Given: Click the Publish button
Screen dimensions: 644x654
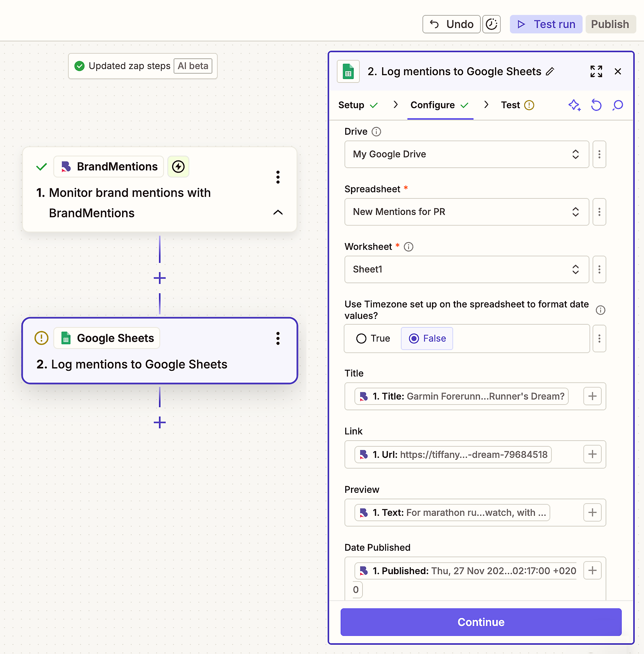Looking at the screenshot, I should pos(610,24).
